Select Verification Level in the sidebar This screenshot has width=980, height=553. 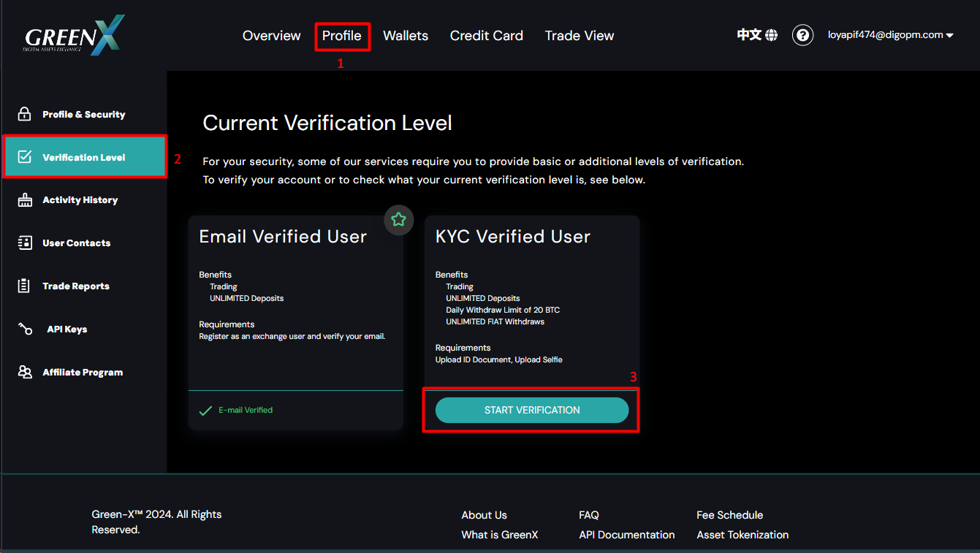pyautogui.click(x=84, y=157)
